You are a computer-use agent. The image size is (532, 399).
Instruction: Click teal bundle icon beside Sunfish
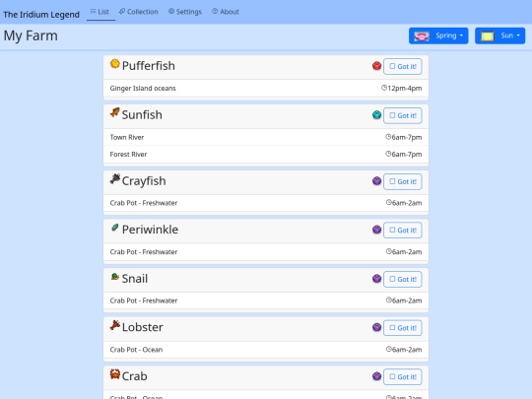376,115
